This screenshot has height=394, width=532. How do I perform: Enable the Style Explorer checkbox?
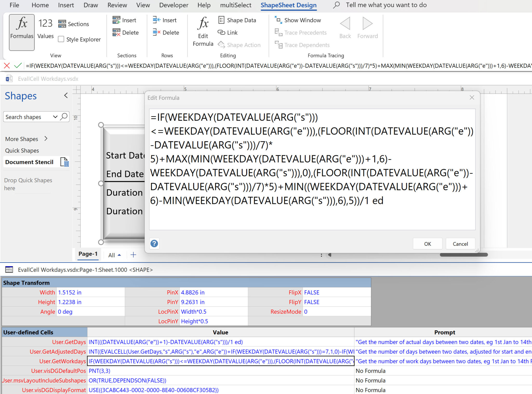point(61,39)
